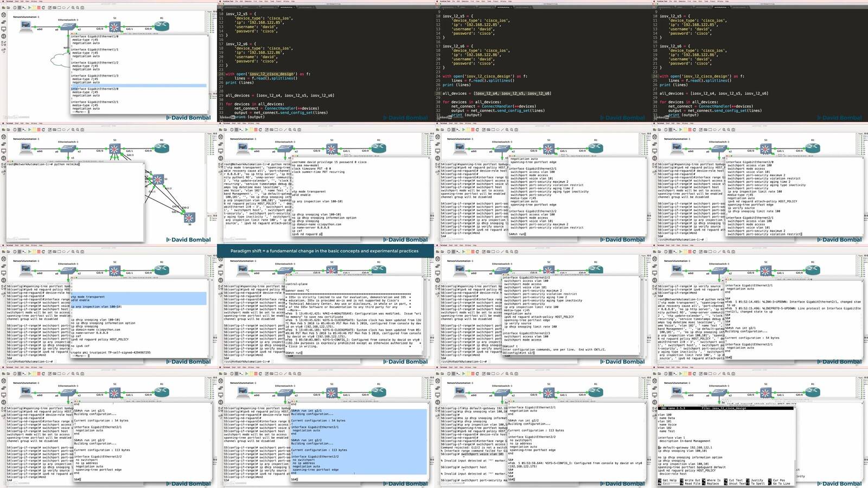Screen dimensions: 868x488
Task: Browse routers icon in GigabitEthernet1/0 listing frame
Action: [x=4, y=15]
